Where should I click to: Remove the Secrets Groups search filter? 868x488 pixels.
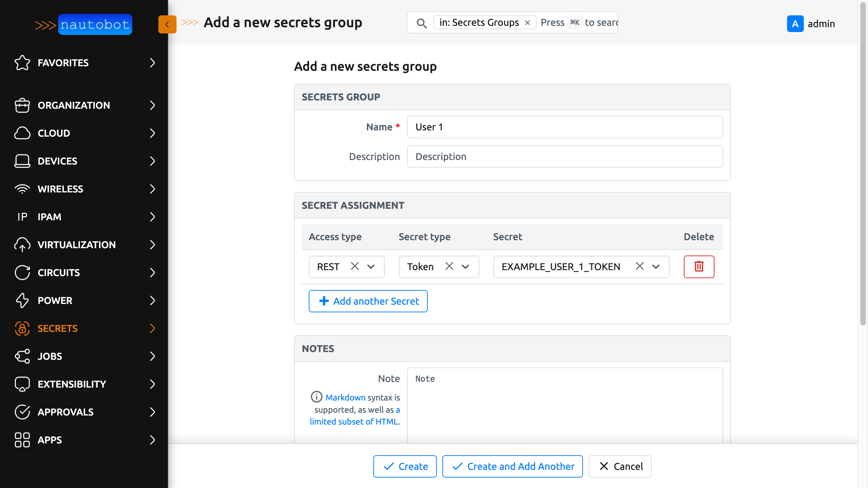[527, 23]
